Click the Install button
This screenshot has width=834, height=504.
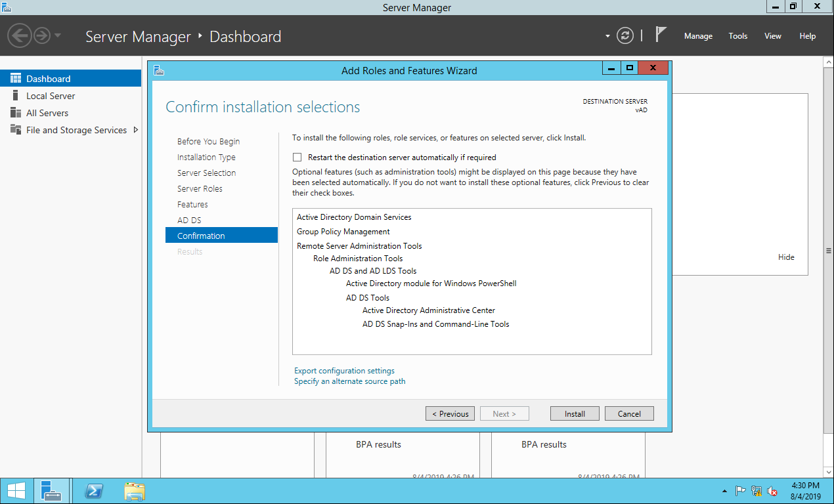click(x=575, y=413)
